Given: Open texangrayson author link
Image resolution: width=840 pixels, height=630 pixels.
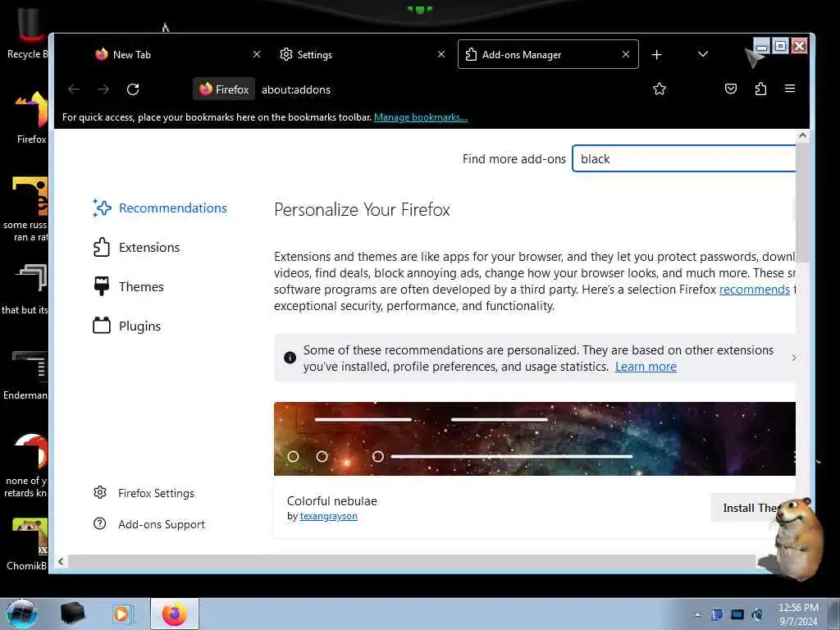Looking at the screenshot, I should click(x=328, y=516).
